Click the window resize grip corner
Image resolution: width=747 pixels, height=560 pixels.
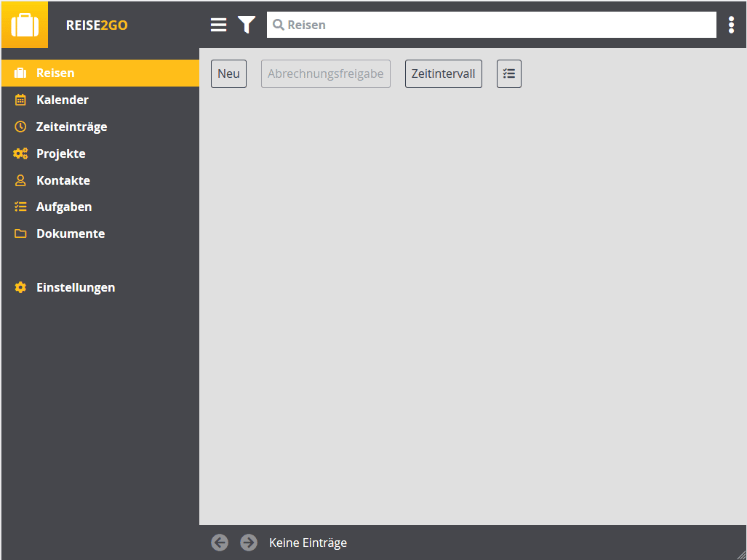coord(740,554)
